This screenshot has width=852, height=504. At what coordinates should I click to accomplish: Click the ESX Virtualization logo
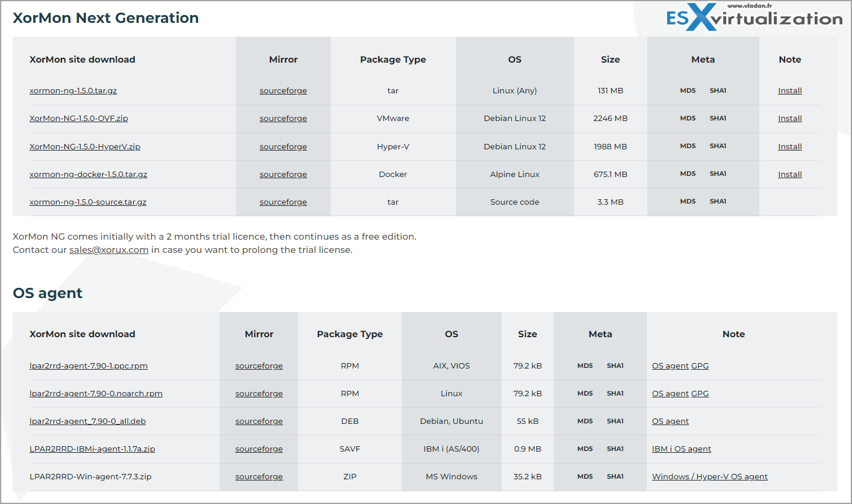tap(754, 18)
